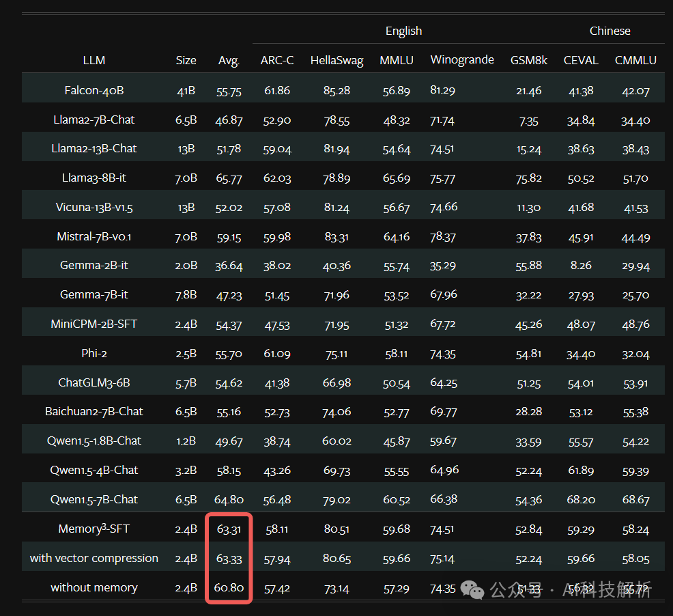This screenshot has height=616, width=673.
Task: Click Mistral-7B-v0.1's MMLU score 64.16
Action: pos(397,237)
